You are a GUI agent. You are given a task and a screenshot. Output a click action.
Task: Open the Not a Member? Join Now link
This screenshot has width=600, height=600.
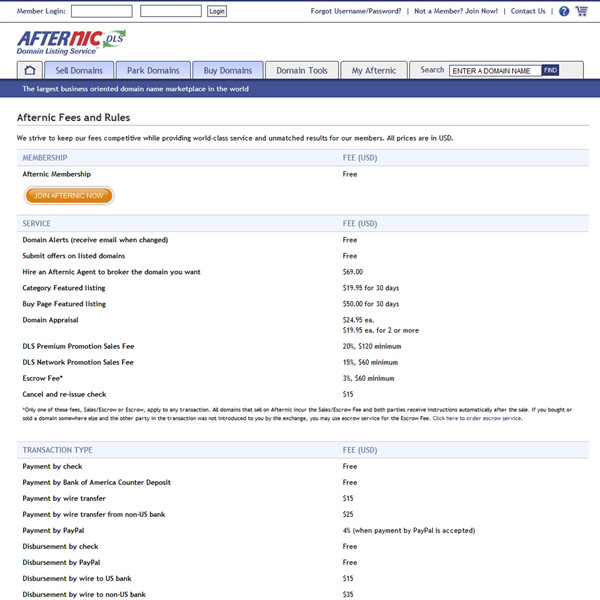pyautogui.click(x=456, y=12)
